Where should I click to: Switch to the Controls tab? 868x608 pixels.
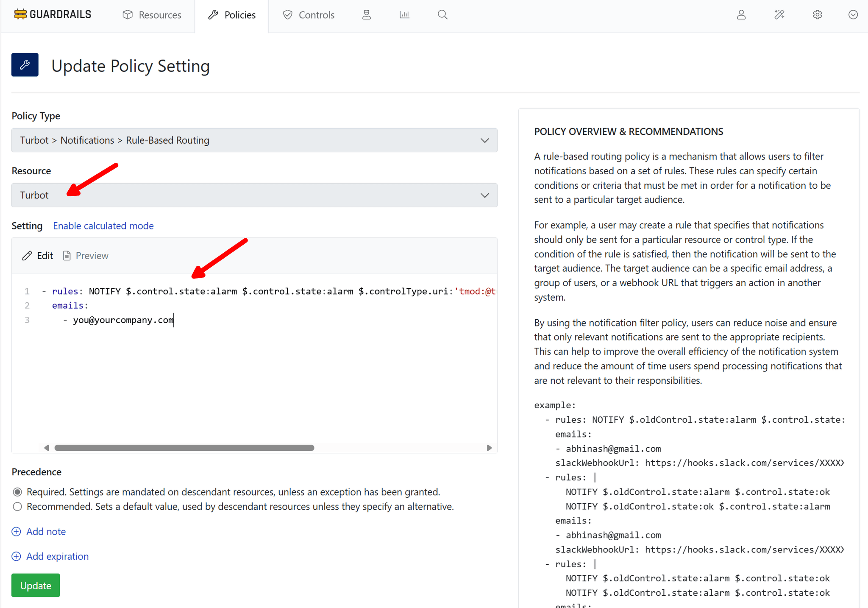pos(308,15)
